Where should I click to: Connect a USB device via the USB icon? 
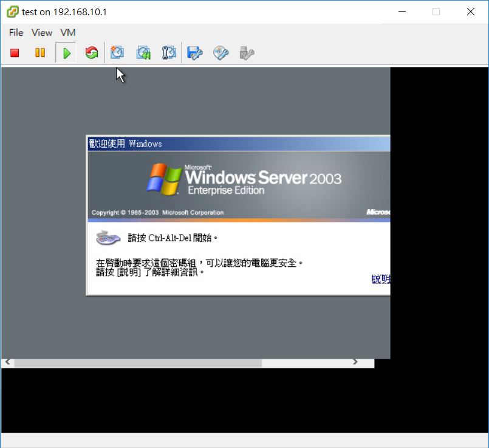coord(247,53)
